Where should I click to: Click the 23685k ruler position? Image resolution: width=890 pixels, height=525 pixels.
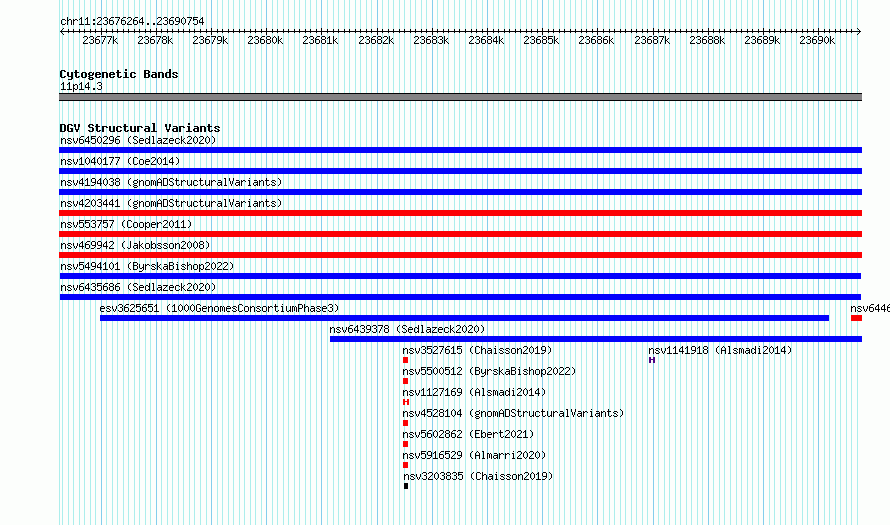point(541,40)
